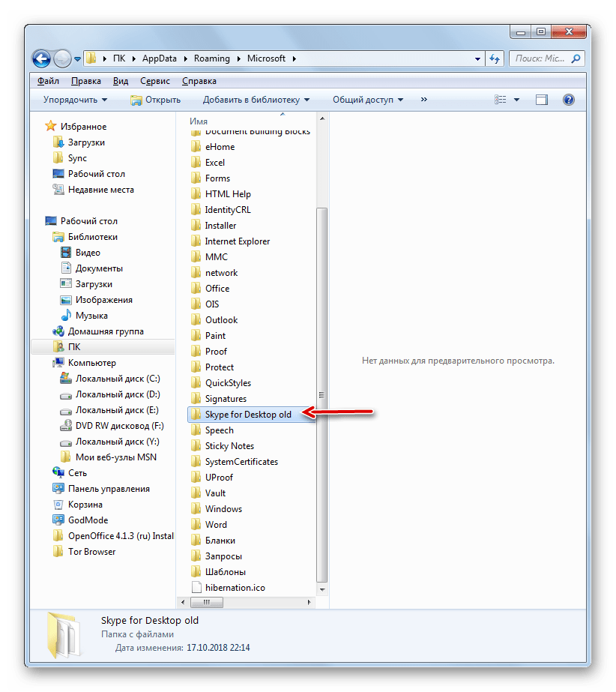Select Roaming in the address breadcrumb
This screenshot has height=692, width=616.
point(212,58)
